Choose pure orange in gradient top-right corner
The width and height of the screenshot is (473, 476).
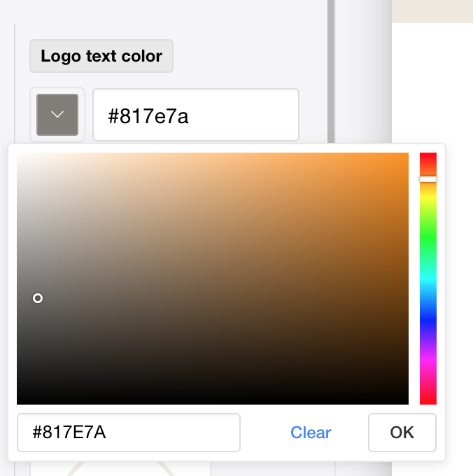tap(406, 155)
